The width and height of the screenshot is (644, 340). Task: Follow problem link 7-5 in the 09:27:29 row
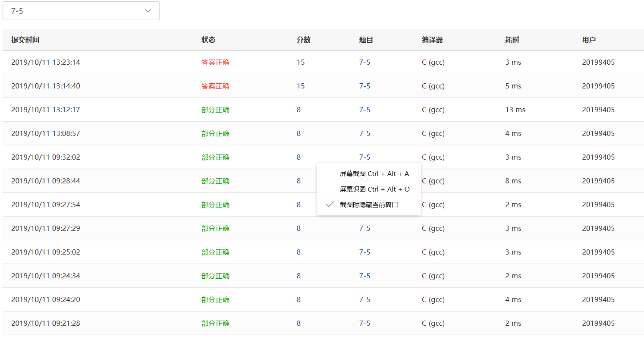coord(364,228)
